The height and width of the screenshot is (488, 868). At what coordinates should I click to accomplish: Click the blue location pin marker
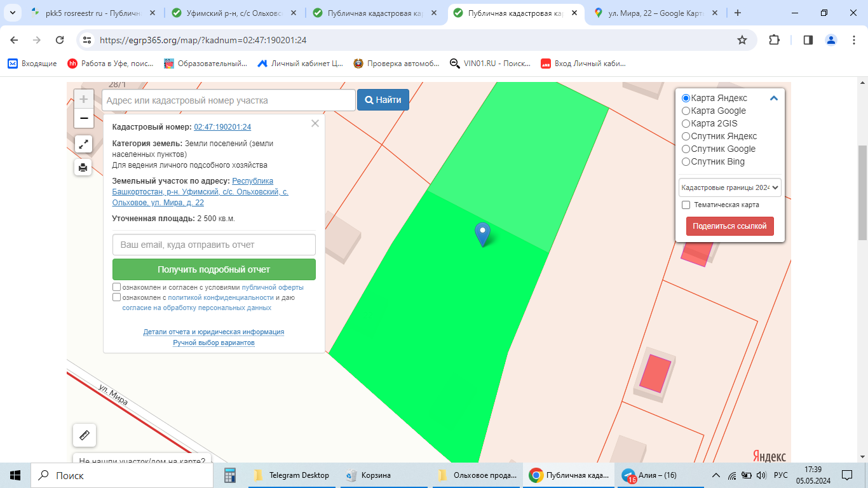(483, 233)
